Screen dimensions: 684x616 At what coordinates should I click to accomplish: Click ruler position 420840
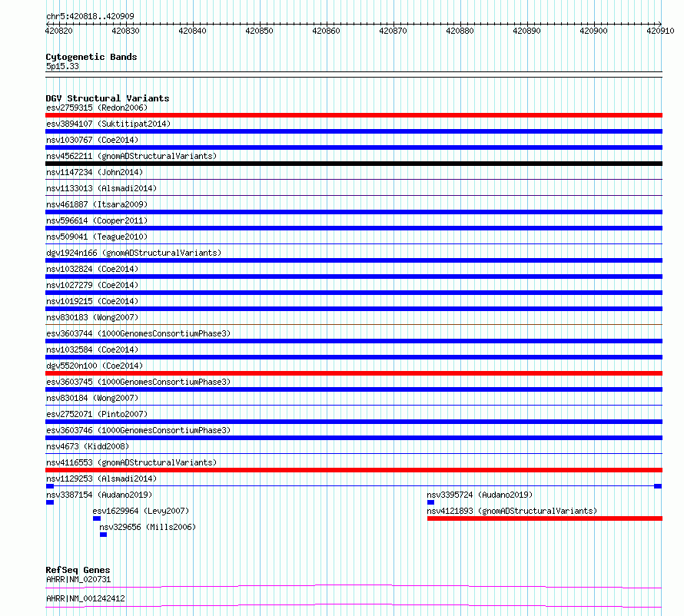coord(192,31)
